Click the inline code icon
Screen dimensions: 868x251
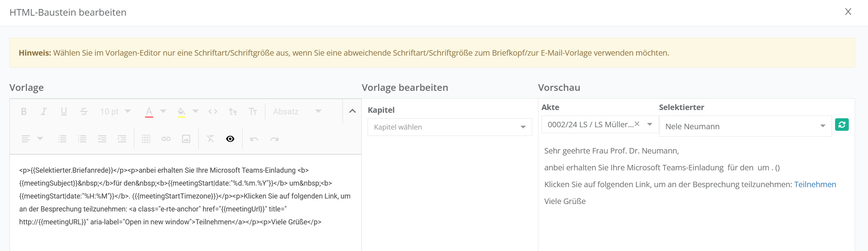click(213, 112)
